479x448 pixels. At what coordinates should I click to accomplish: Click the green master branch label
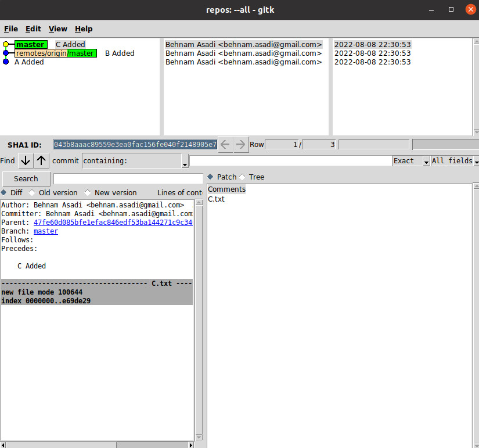tap(31, 45)
